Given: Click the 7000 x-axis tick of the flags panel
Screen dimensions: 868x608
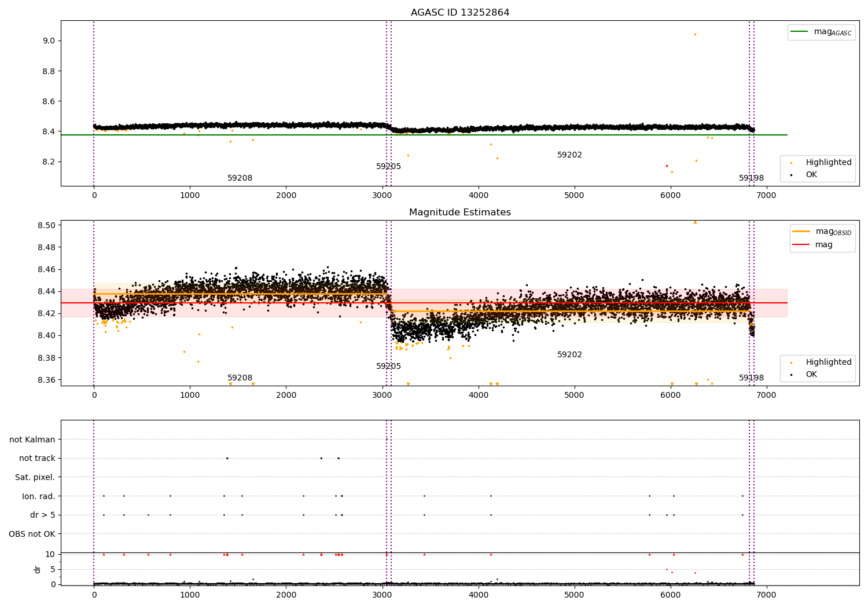Looking at the screenshot, I should (x=767, y=595).
